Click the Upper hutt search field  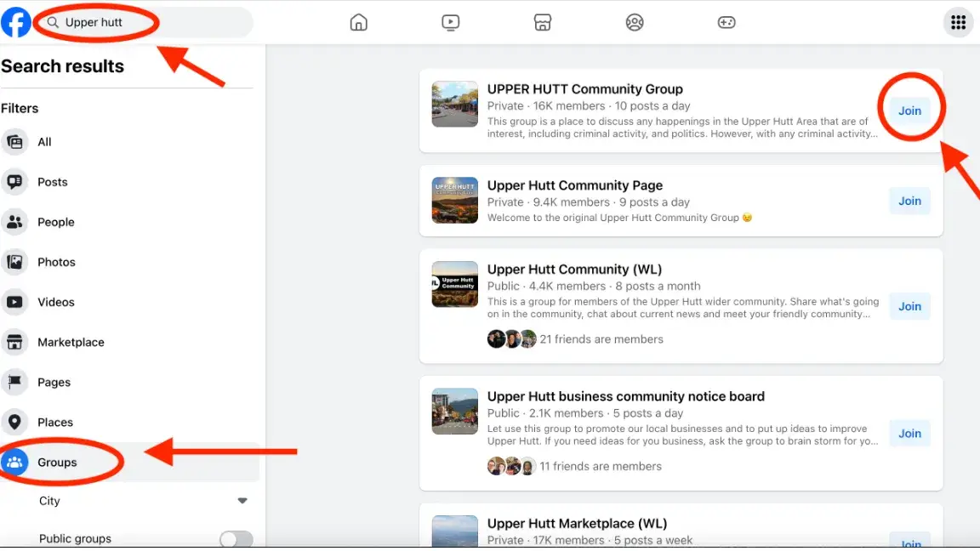[x=144, y=22]
